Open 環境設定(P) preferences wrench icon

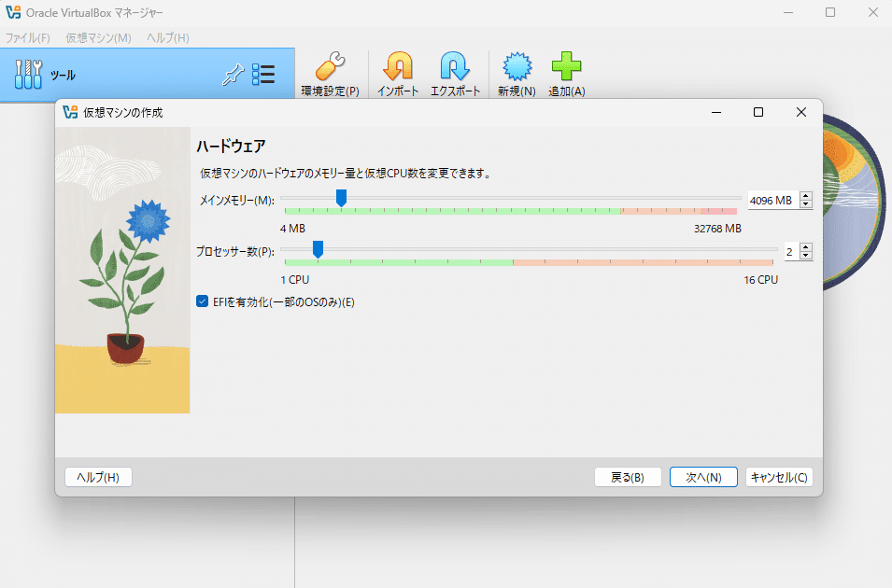click(x=330, y=66)
